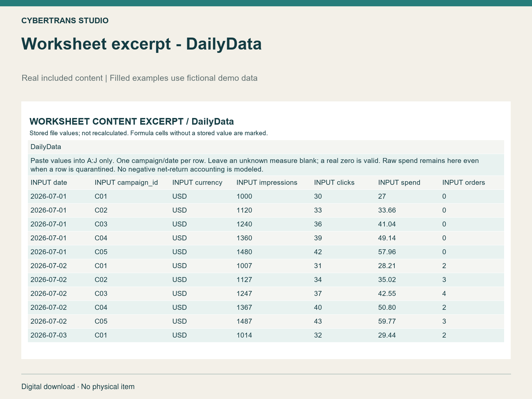Select spend cell showing 33.66

(x=387, y=210)
